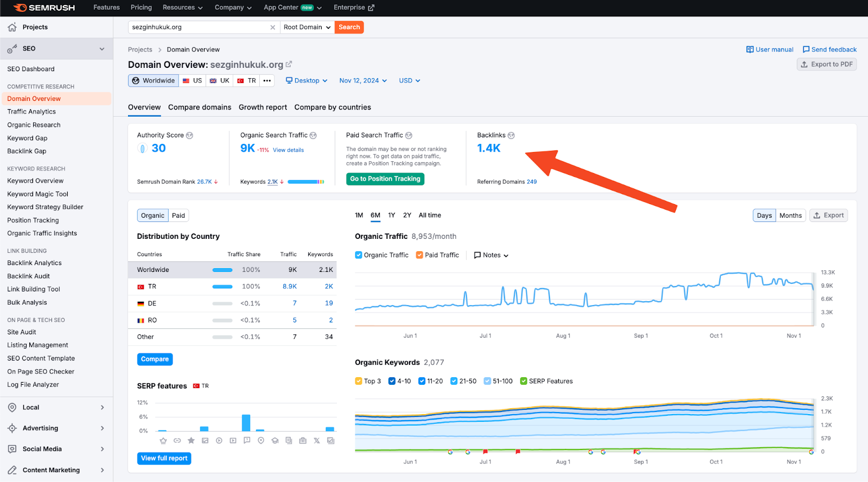The height and width of the screenshot is (482, 868).
Task: Click Go to Position Tracking button
Action: pos(385,179)
